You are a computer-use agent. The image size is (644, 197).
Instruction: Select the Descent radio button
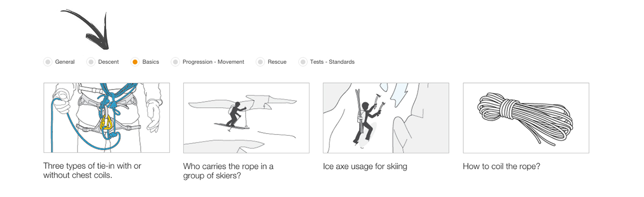(x=91, y=62)
